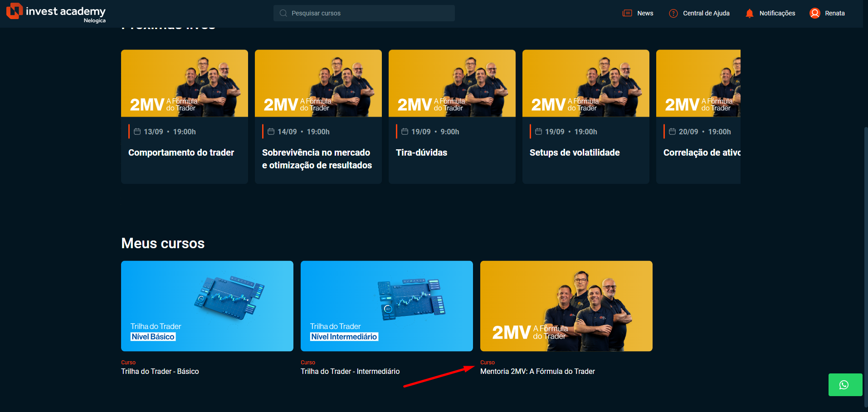Open the Tira-dúvidas live thumbnail
This screenshot has height=412, width=868.
pyautogui.click(x=452, y=83)
